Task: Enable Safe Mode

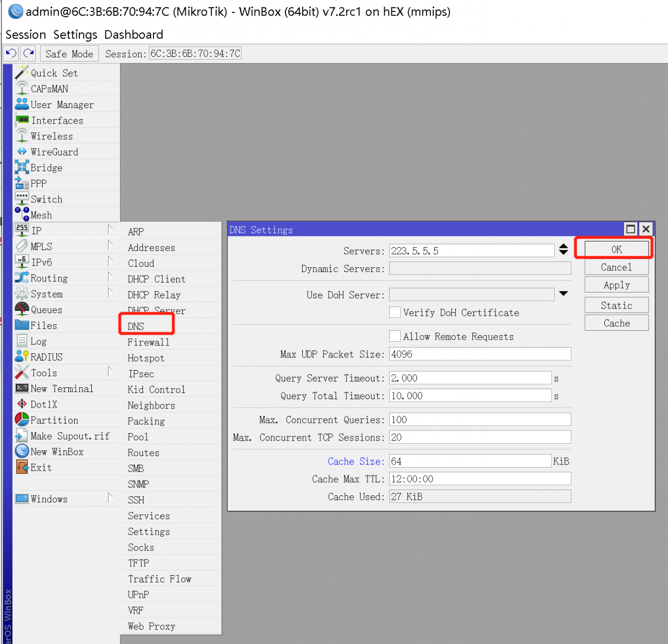Action: tap(69, 53)
